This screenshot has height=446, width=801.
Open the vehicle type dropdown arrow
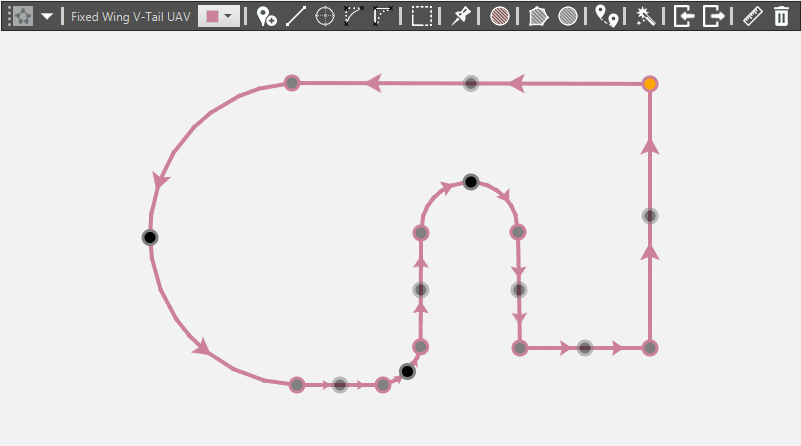click(46, 16)
